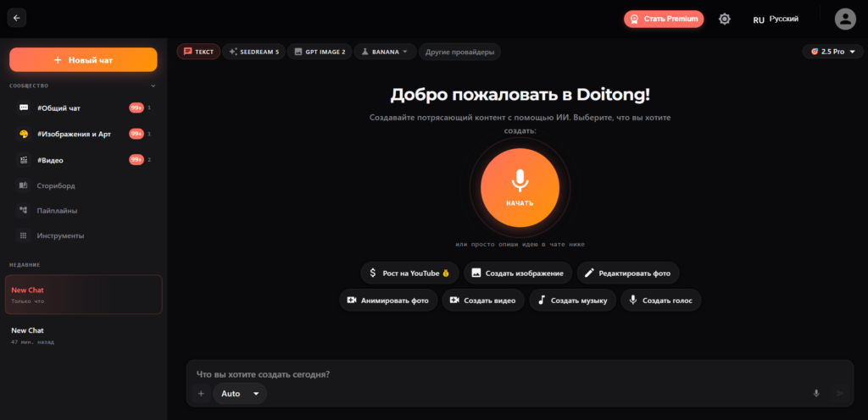
Task: Open the Auto mode dropdown
Action: pyautogui.click(x=240, y=394)
